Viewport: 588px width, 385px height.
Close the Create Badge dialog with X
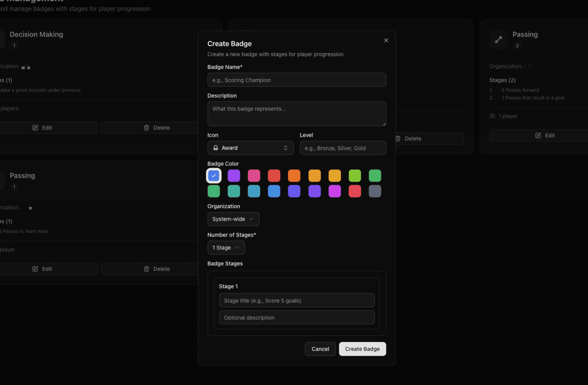point(386,40)
